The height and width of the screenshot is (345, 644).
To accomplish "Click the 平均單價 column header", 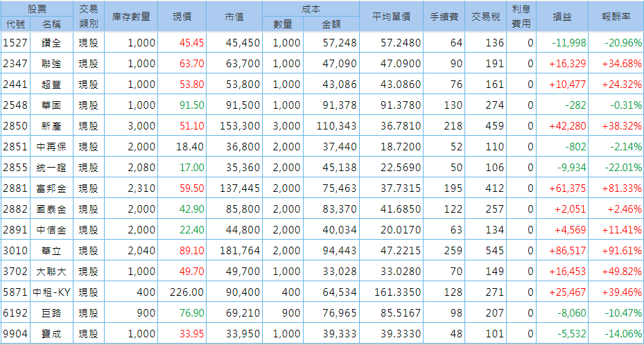I will 392,17.
